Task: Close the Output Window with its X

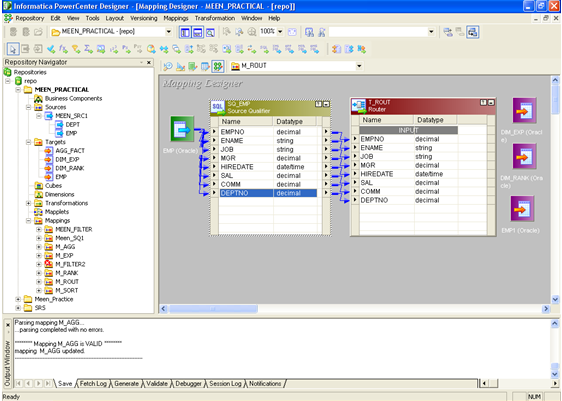Action: pyautogui.click(x=8, y=325)
